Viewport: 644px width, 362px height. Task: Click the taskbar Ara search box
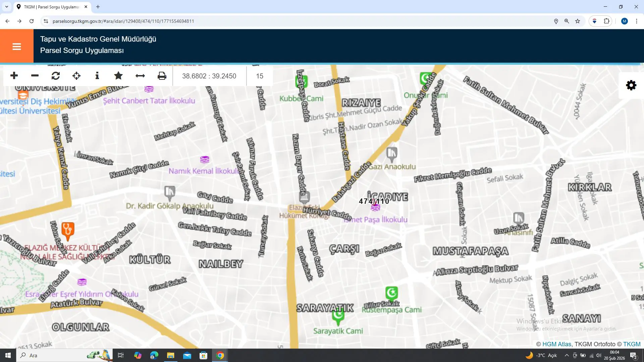(65, 355)
